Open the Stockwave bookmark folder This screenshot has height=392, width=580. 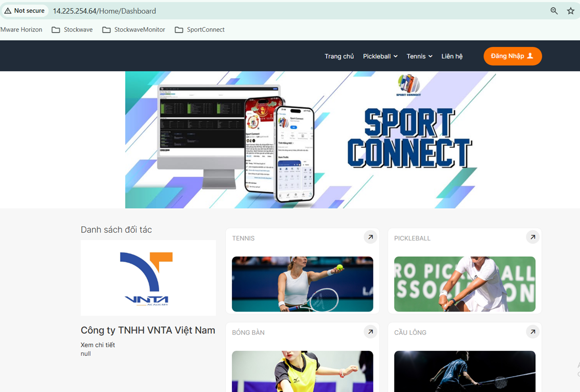(x=72, y=29)
